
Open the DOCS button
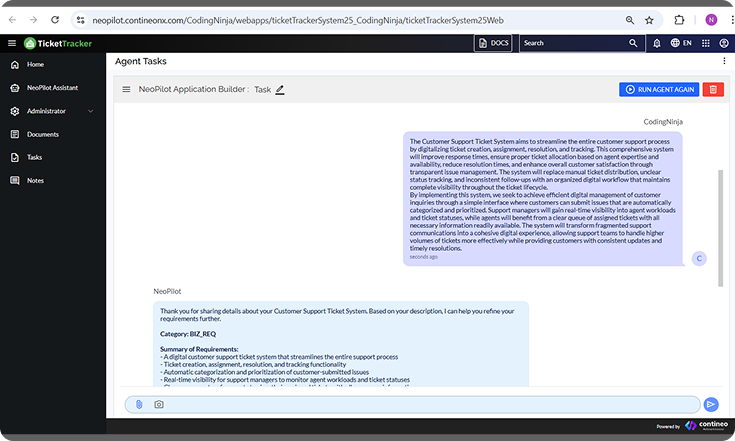(x=493, y=43)
